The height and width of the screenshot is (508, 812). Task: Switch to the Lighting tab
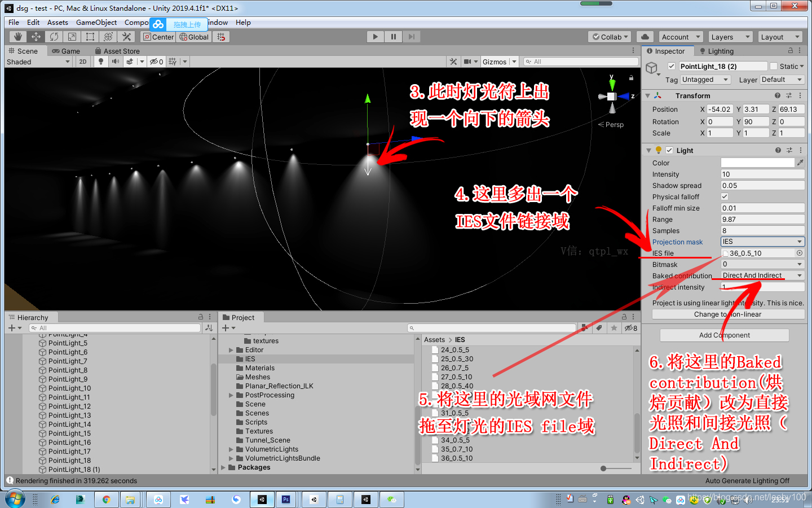(x=717, y=51)
